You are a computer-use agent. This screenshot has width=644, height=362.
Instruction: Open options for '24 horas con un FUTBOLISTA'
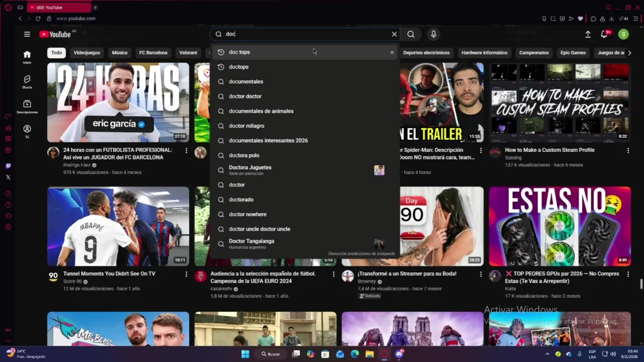[x=186, y=150]
